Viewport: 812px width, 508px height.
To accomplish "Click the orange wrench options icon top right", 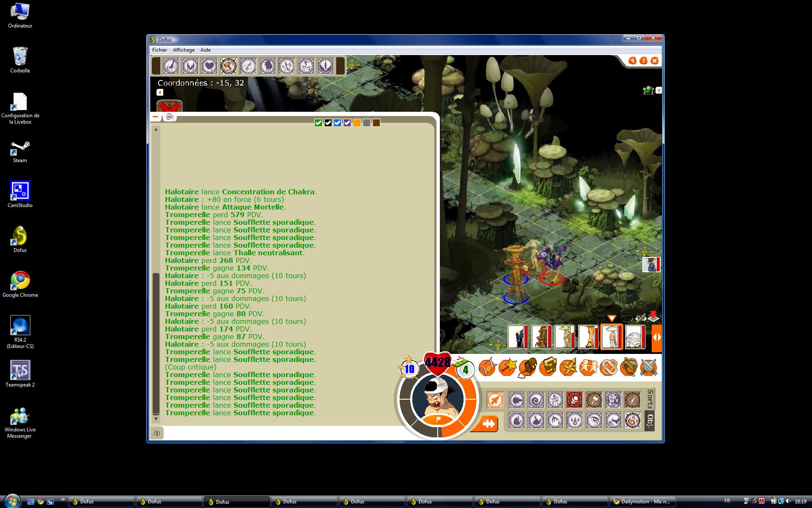I will point(632,61).
